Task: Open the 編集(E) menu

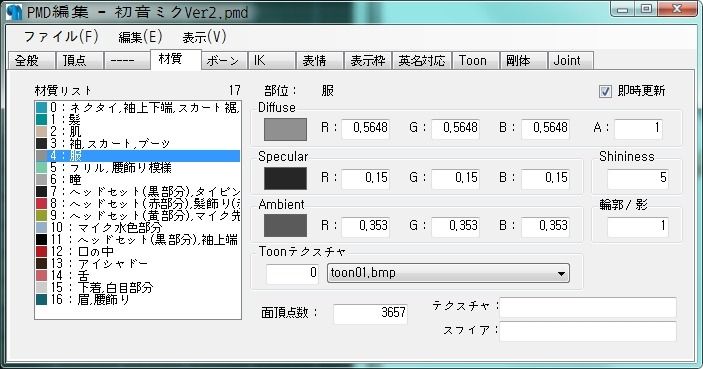Action: click(140, 37)
